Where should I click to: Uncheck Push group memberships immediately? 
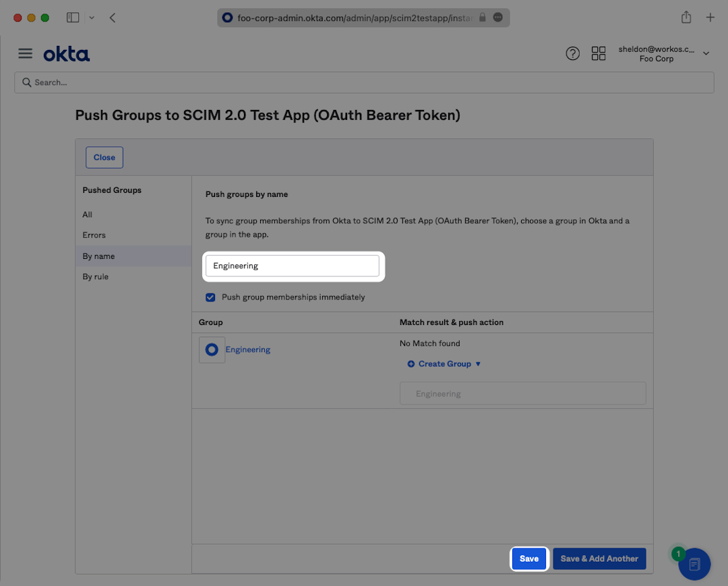[x=211, y=297]
